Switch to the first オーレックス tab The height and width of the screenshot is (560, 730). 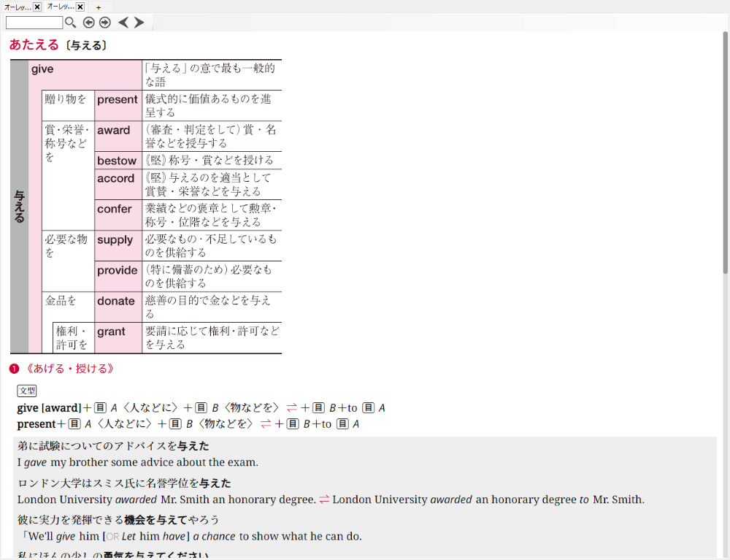[x=18, y=7]
